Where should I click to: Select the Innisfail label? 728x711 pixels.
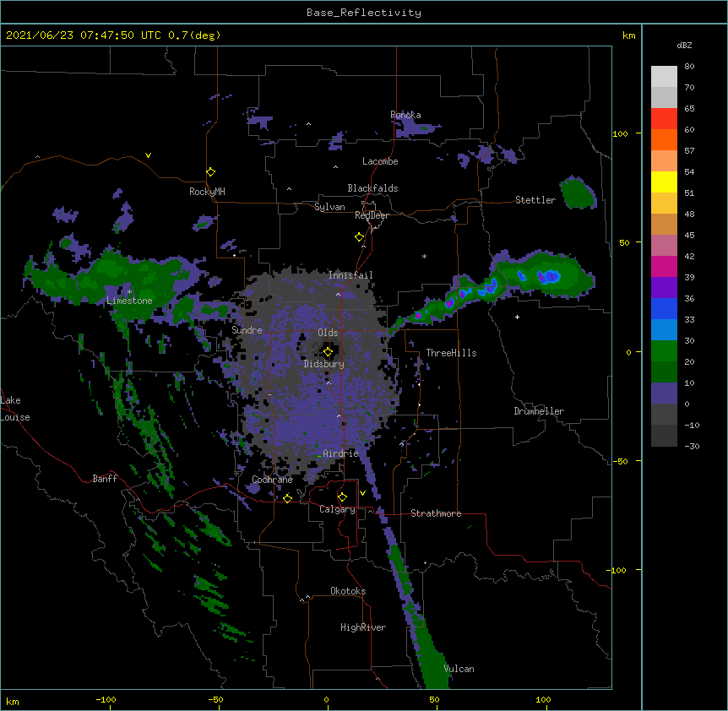(x=350, y=275)
